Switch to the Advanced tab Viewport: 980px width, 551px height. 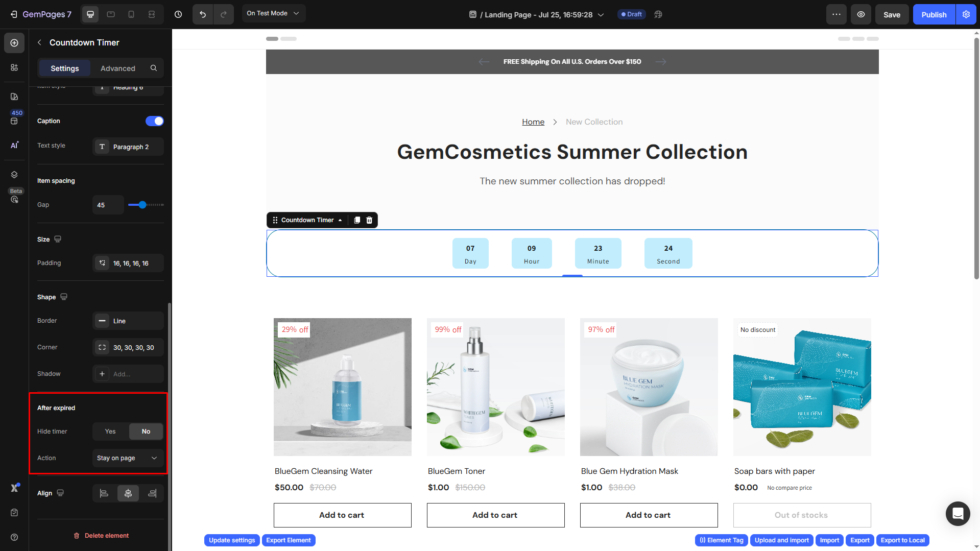(118, 68)
